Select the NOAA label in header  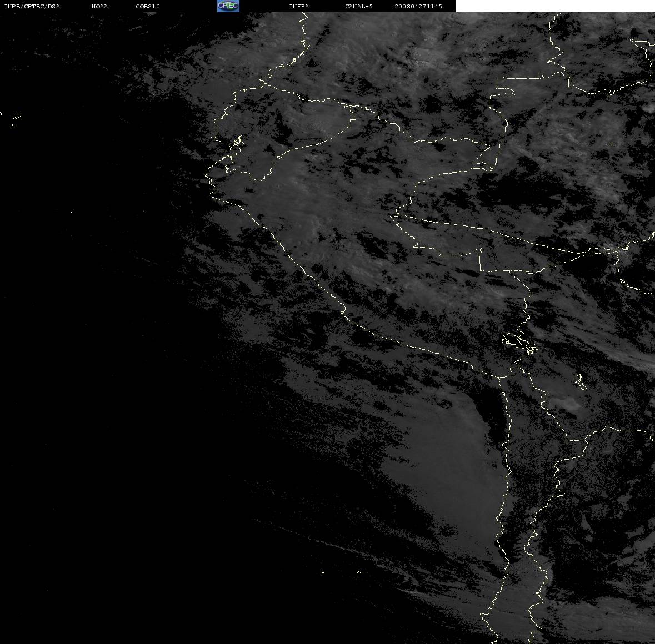tap(100, 6)
